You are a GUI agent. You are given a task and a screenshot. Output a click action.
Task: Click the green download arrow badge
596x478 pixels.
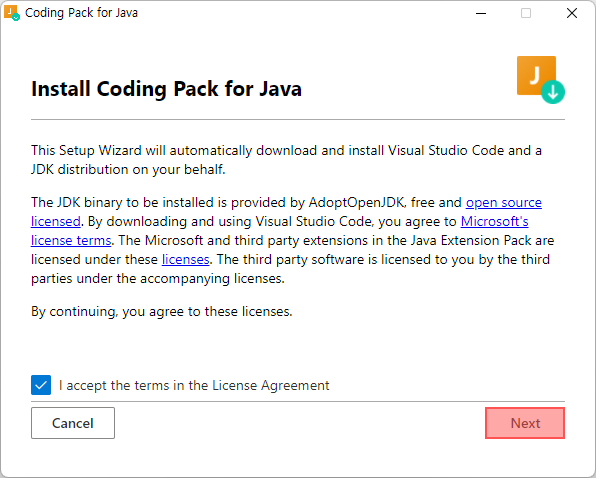(x=553, y=92)
